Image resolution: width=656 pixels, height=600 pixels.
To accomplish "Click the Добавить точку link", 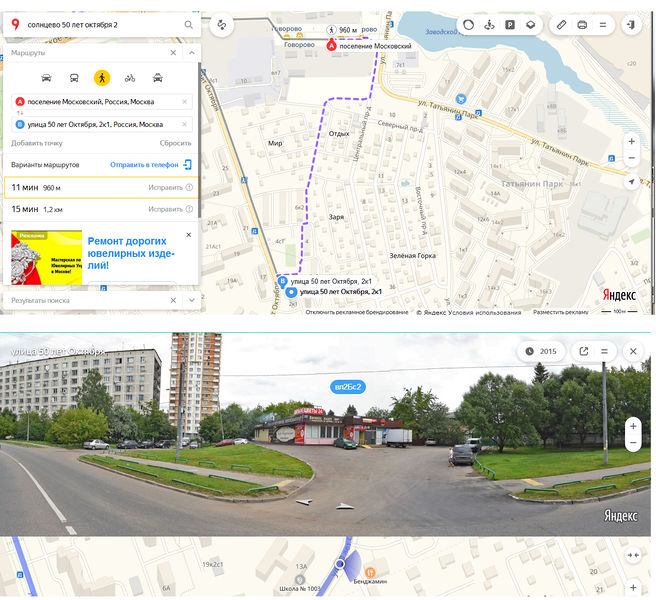I will click(37, 143).
